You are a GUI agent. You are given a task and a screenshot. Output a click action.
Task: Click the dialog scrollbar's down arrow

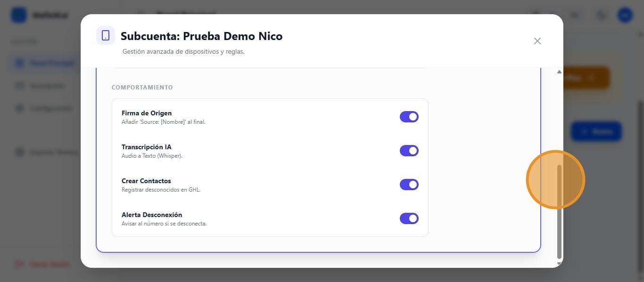coord(559,264)
